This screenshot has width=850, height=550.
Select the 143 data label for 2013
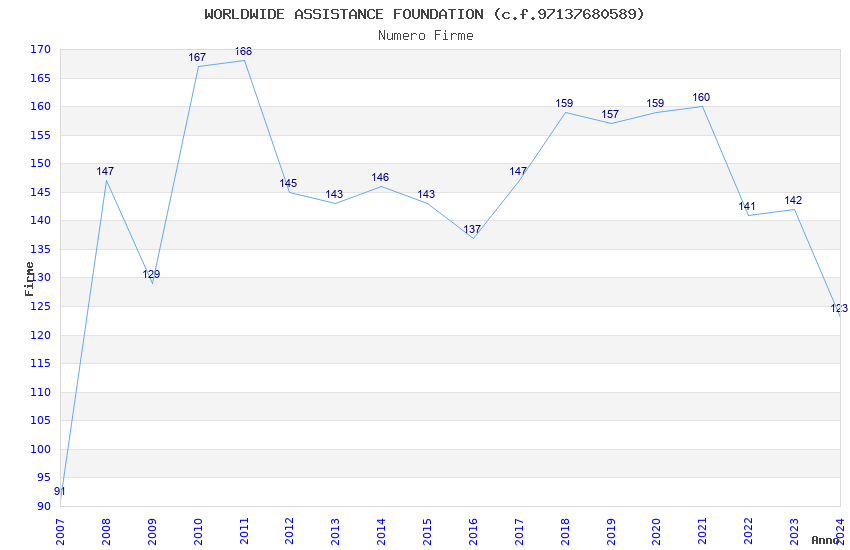click(x=334, y=194)
